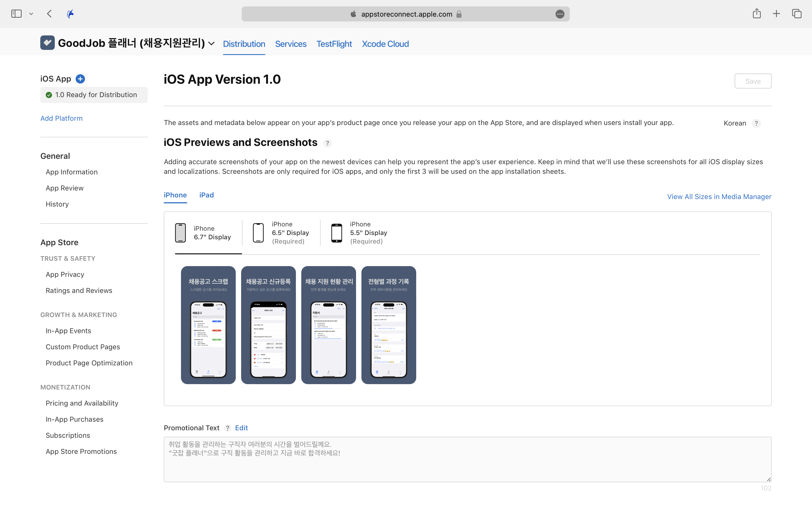The width and height of the screenshot is (812, 507).
Task: Show tab overview icon in Safari
Action: [797, 14]
